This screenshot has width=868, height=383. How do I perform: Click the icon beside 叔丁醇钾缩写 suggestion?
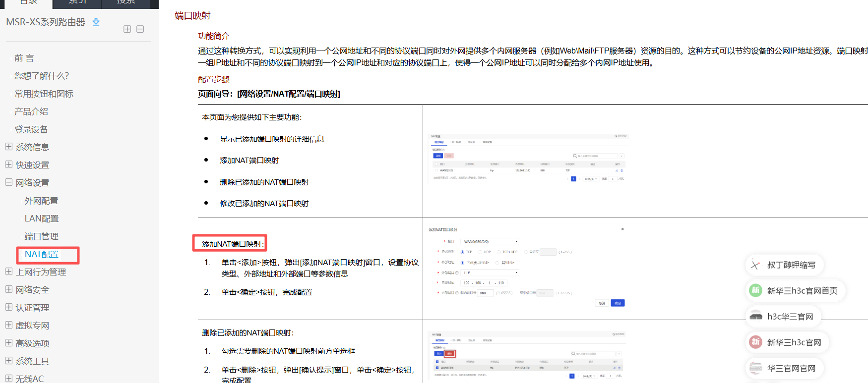point(755,265)
